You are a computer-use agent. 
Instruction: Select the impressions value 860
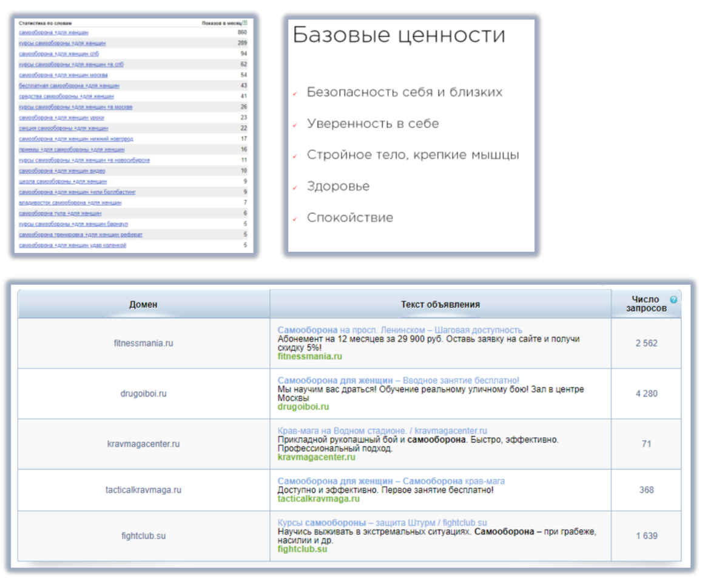pos(243,32)
